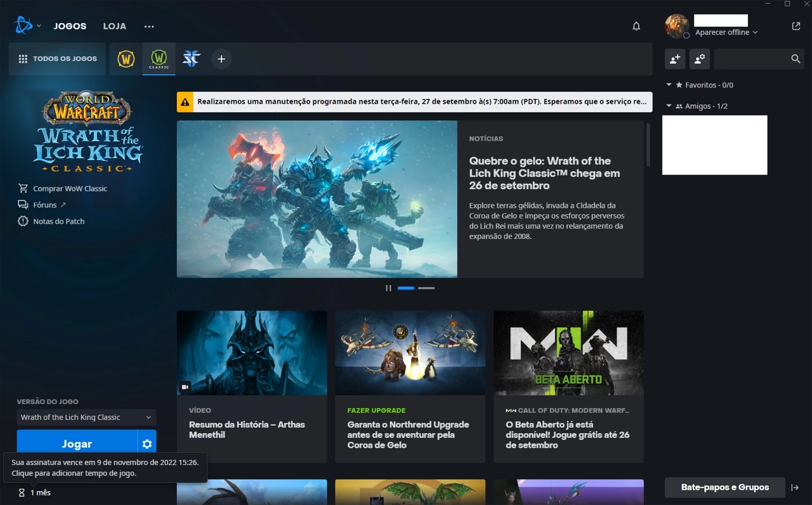This screenshot has width=812, height=505.
Task: Click the star icon beside Favoritos
Action: coord(679,85)
